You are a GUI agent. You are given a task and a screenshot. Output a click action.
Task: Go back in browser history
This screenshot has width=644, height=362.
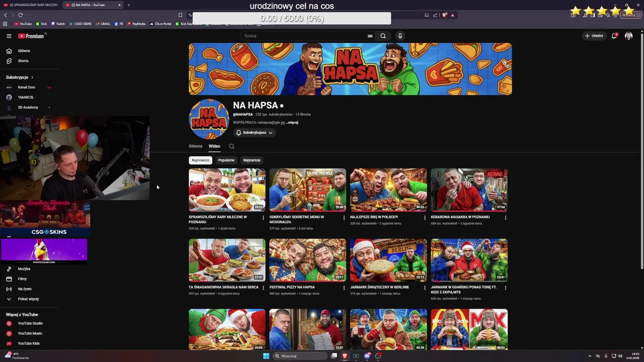[6, 15]
